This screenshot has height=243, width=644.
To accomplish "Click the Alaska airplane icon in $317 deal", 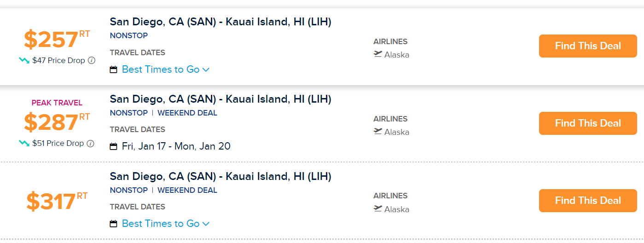I will [x=378, y=209].
